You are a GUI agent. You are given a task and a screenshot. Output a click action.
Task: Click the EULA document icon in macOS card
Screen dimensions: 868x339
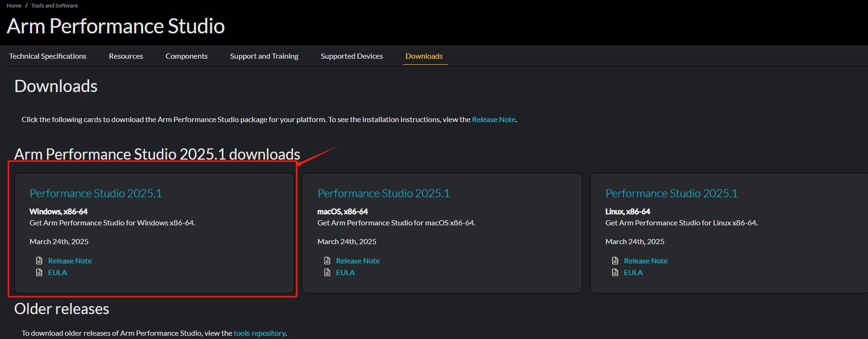tap(327, 272)
